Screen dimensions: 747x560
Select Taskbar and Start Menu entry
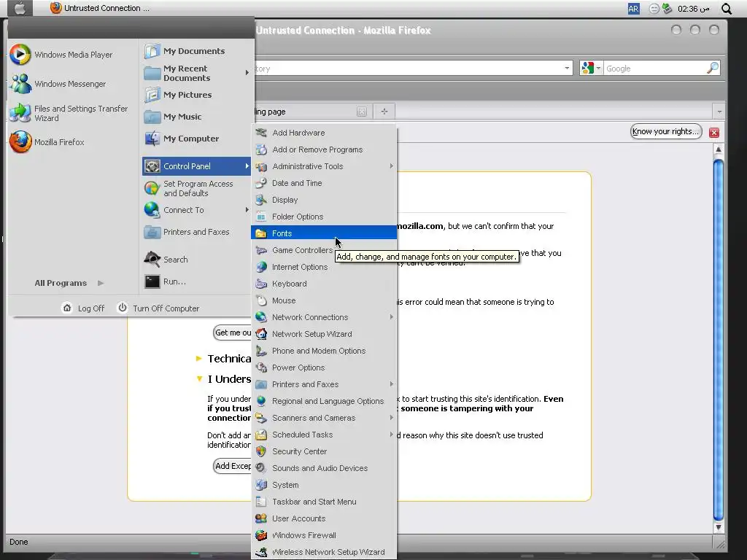pos(323,502)
